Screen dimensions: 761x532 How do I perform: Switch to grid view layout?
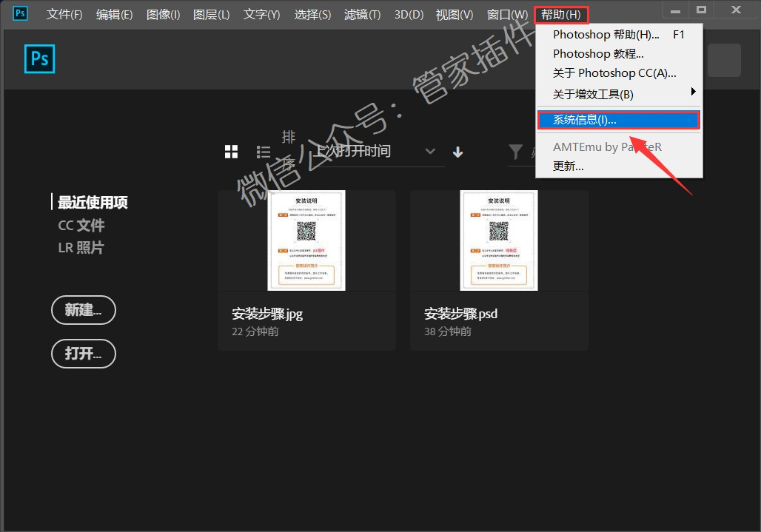tap(231, 152)
